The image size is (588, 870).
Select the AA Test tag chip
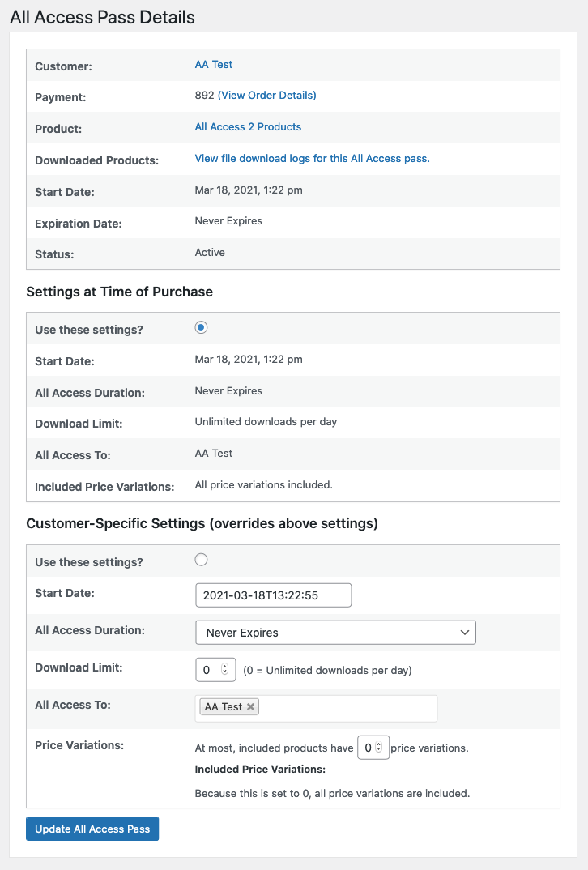click(223, 707)
